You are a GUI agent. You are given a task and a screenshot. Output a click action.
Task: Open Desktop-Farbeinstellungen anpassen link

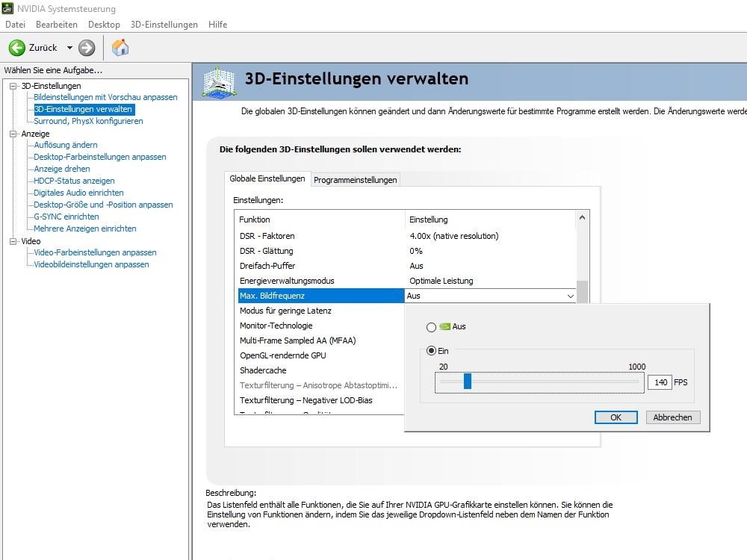[99, 157]
